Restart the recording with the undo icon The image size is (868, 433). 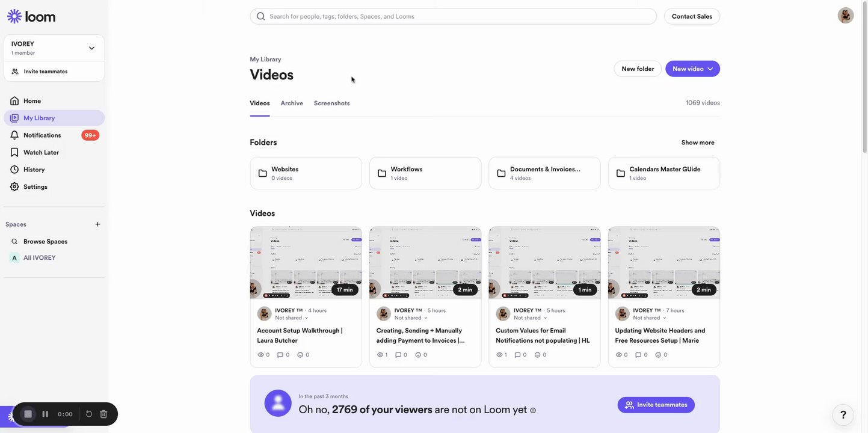point(89,414)
